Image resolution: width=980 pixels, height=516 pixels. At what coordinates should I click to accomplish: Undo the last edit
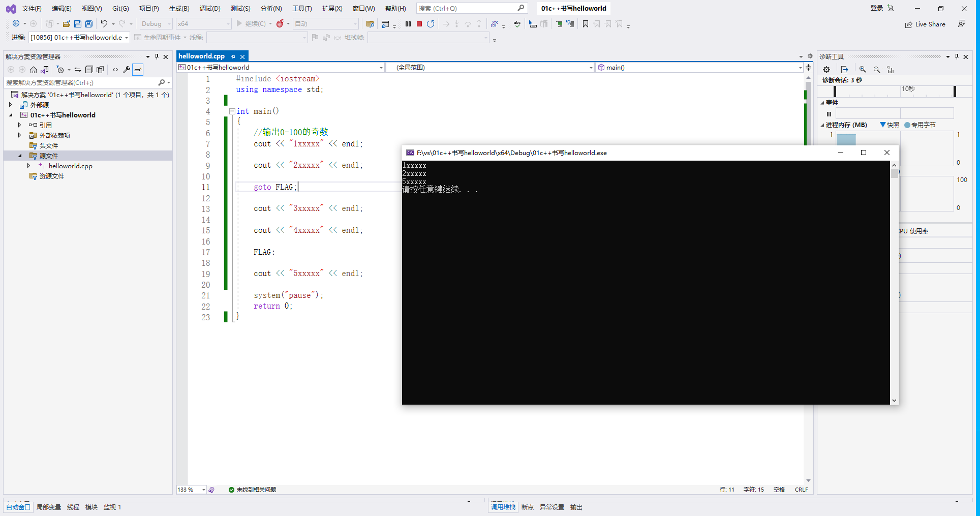tap(104, 23)
